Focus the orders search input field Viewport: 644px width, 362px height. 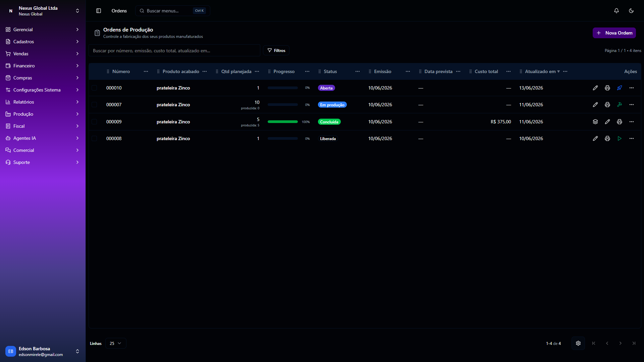pyautogui.click(x=174, y=50)
